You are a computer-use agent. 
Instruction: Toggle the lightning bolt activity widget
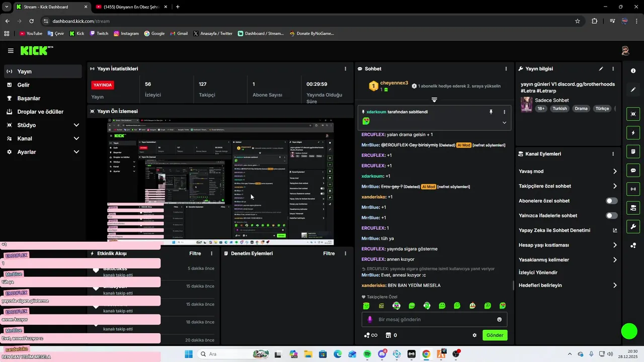pyautogui.click(x=633, y=133)
